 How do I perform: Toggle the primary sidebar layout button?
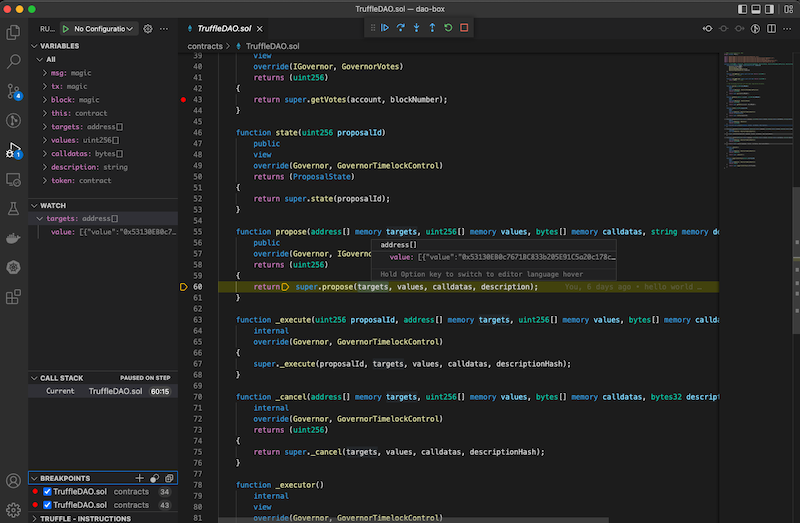pos(742,8)
